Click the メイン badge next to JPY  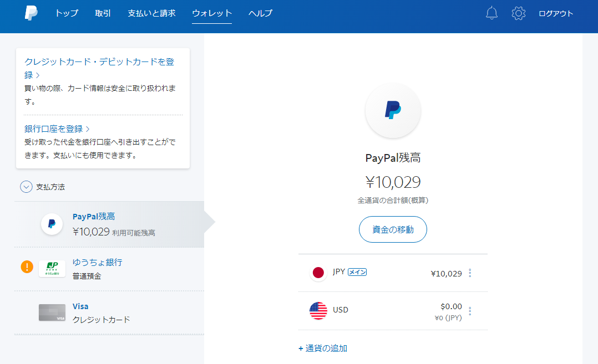click(x=357, y=272)
